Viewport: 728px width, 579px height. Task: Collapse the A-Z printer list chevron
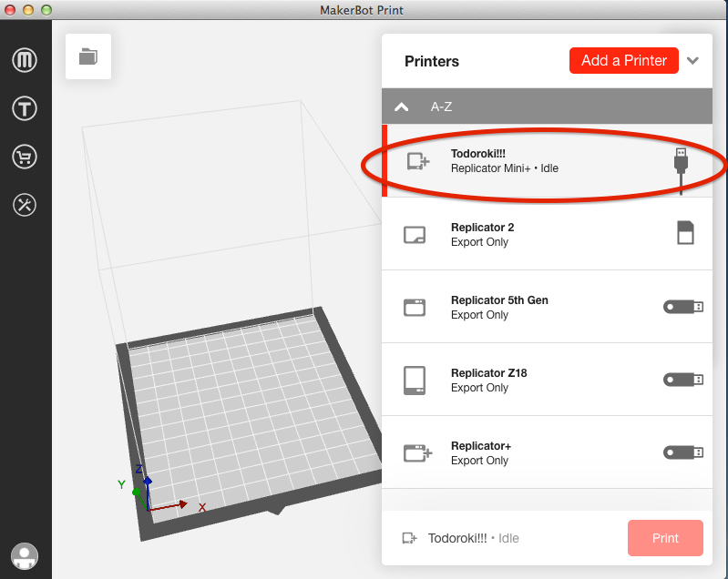402,107
